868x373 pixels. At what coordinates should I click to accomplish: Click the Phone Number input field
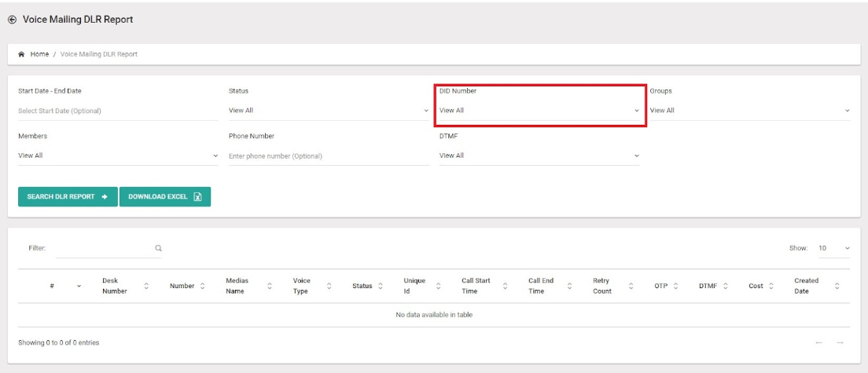[x=329, y=155]
